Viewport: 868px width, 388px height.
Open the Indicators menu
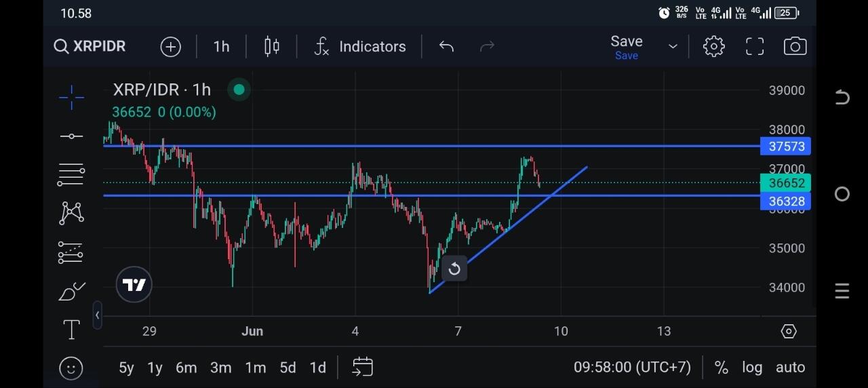(x=360, y=46)
